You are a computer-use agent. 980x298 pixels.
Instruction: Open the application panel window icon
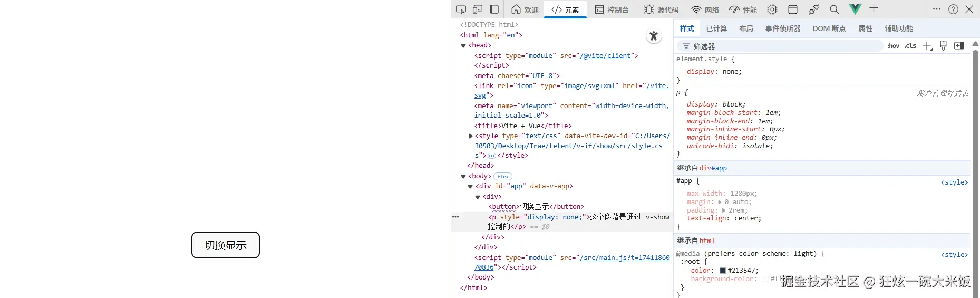point(793,9)
